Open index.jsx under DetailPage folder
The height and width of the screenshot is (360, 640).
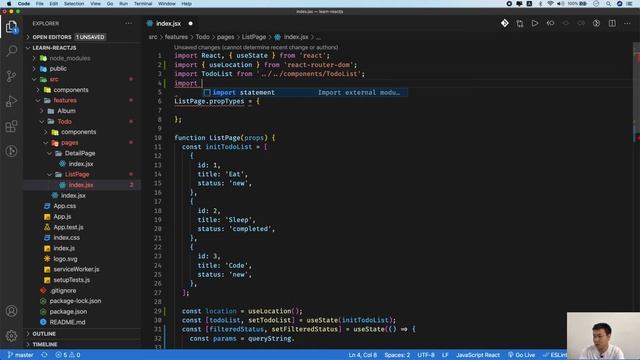tap(80, 164)
